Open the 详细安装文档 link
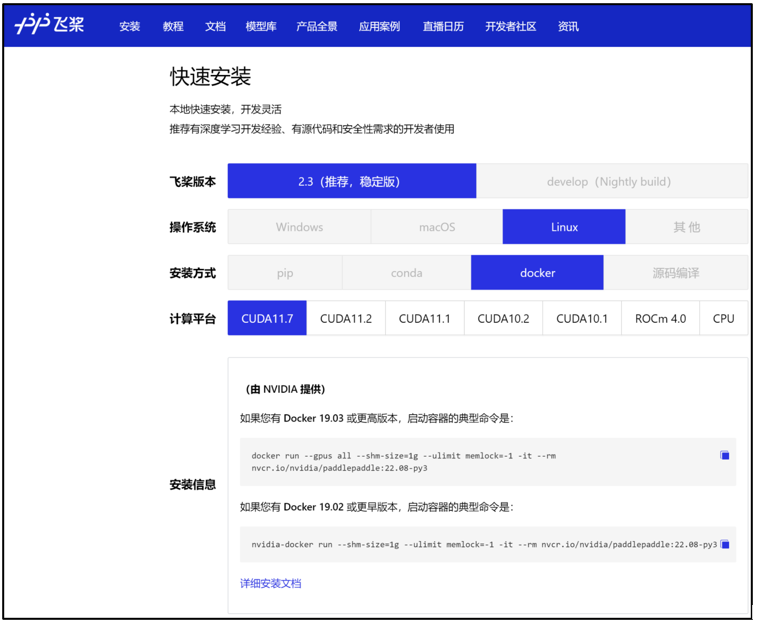 point(270,583)
